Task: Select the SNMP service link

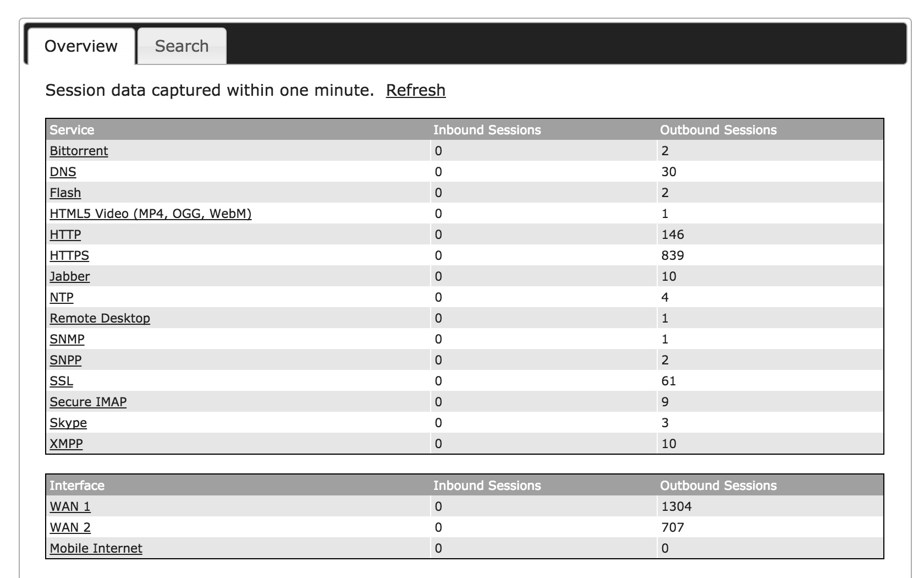Action: pyautogui.click(x=67, y=339)
